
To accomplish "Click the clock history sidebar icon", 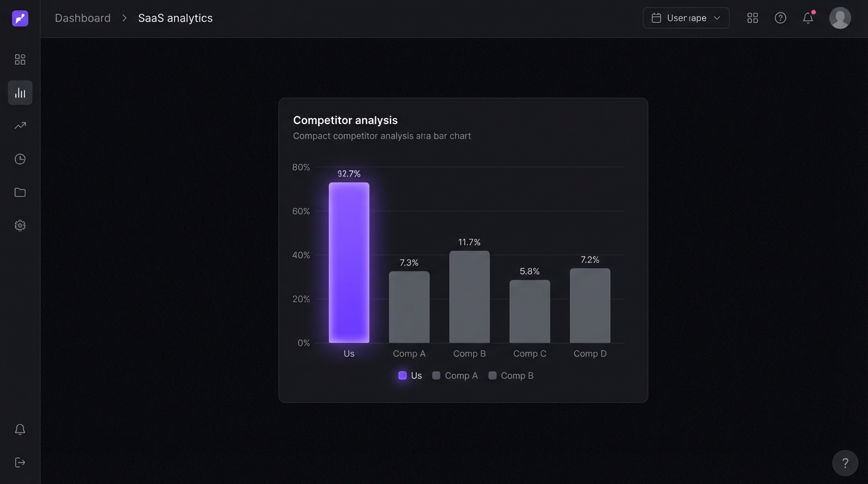I will pos(20,159).
